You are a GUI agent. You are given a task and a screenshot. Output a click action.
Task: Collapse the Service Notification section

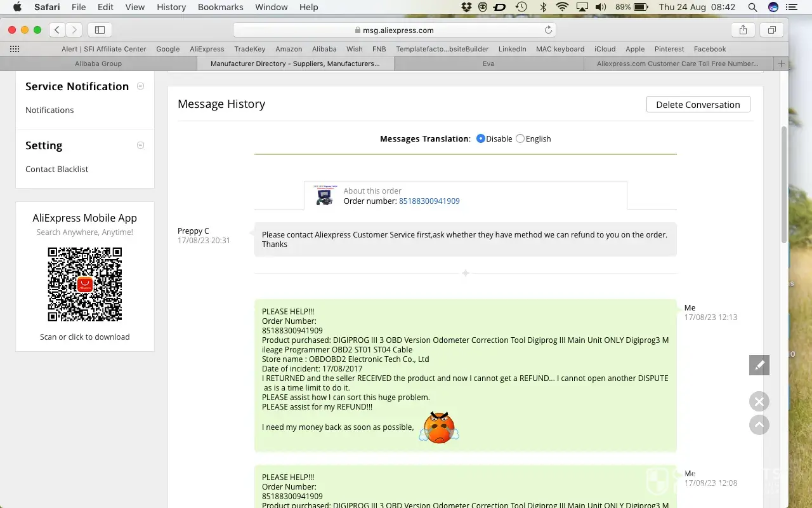(x=141, y=86)
